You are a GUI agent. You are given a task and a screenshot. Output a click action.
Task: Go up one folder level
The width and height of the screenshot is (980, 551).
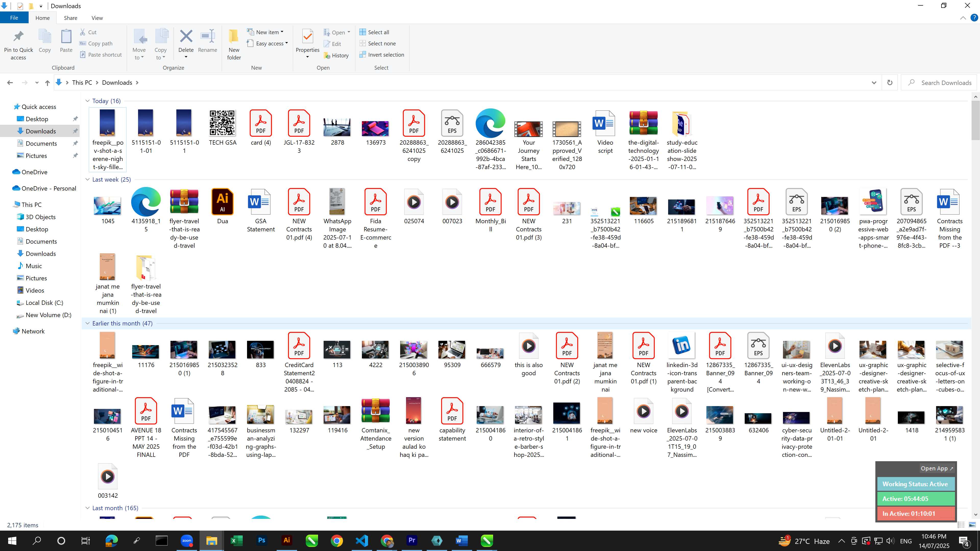tap(47, 82)
